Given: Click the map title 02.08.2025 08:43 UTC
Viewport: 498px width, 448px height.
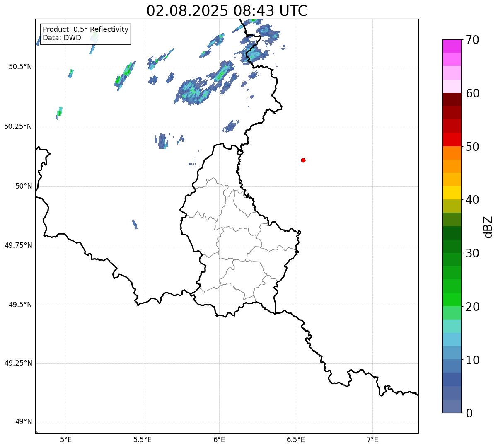Looking at the screenshot, I should pos(227,10).
